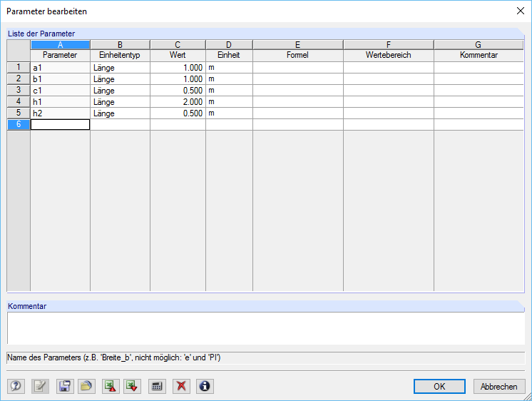Click Formel cell for a1

click(298, 68)
